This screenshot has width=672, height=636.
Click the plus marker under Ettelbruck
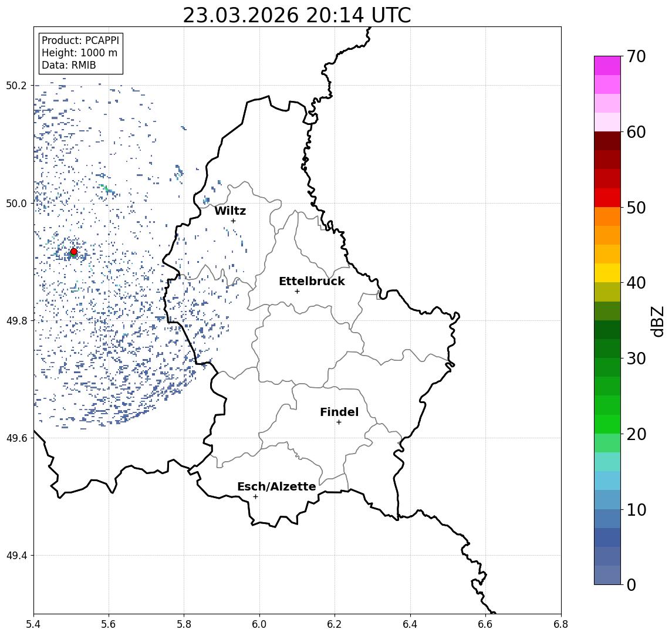point(297,291)
